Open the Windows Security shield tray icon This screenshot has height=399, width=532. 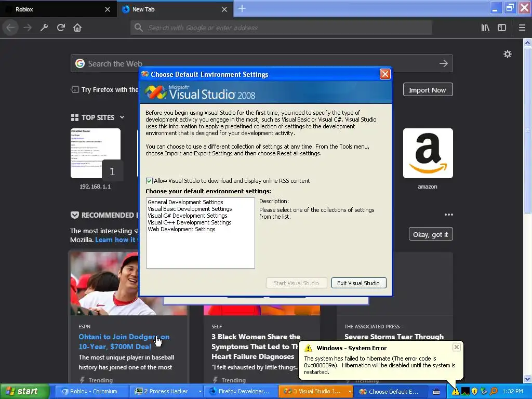click(x=475, y=392)
